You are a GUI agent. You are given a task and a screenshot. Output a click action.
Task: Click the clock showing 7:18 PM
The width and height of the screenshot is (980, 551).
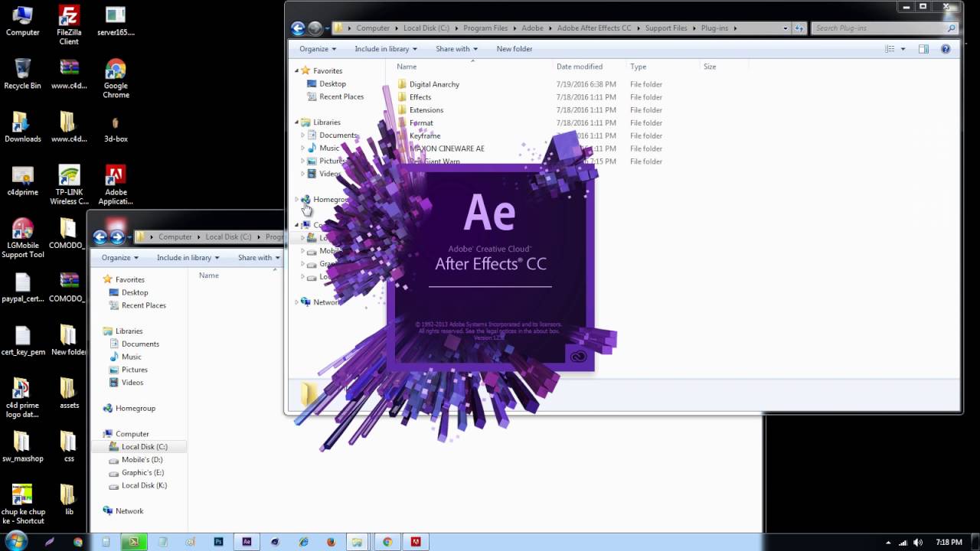(949, 543)
